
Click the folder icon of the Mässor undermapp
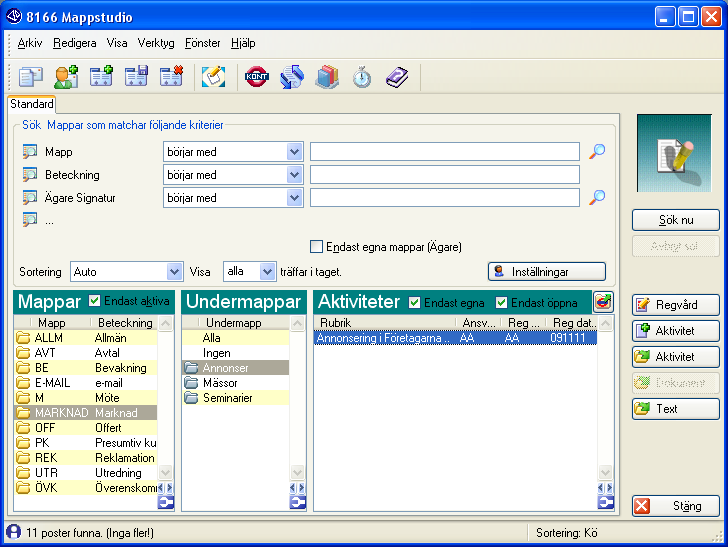tap(191, 383)
